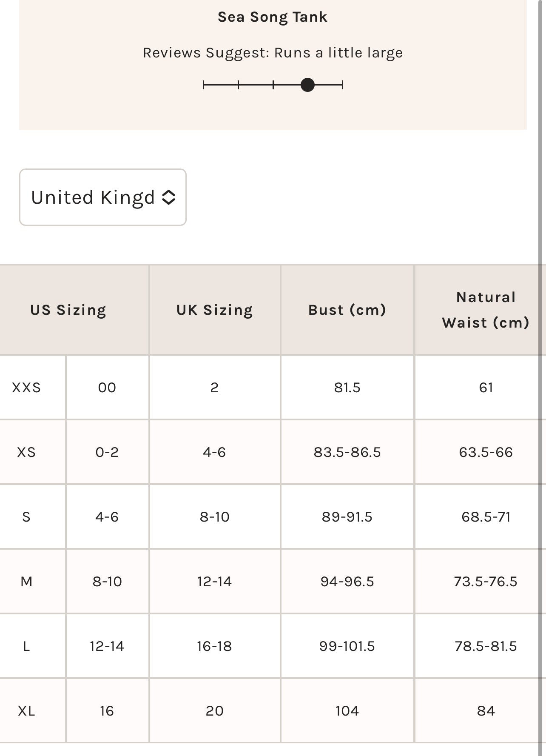Click the 78.5-81.5 waist cell
The width and height of the screenshot is (546, 756).
click(486, 646)
